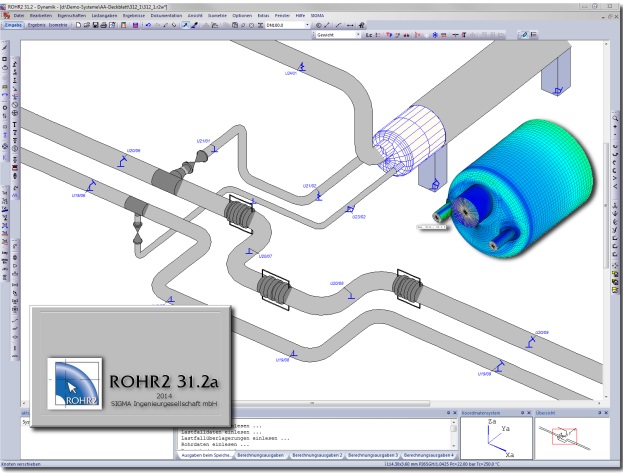Switch to Eingabe mode
The image size is (623, 473).
click(13, 25)
